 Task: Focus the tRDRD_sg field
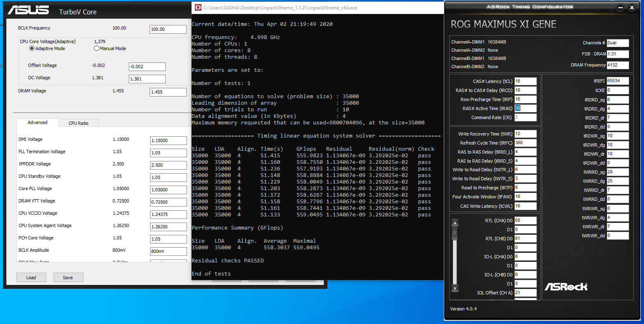[x=618, y=100]
